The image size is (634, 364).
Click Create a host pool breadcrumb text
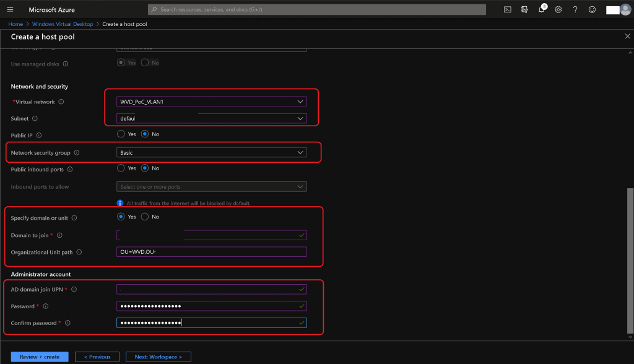point(124,24)
